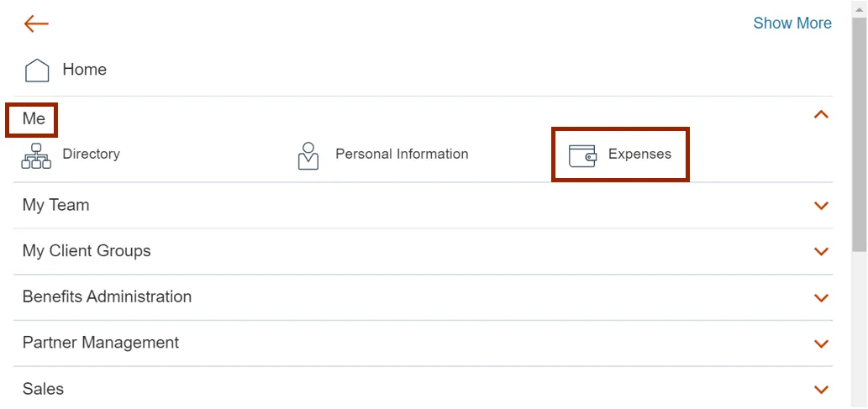Expand the Sales section chevron
This screenshot has width=868, height=409.
821,390
